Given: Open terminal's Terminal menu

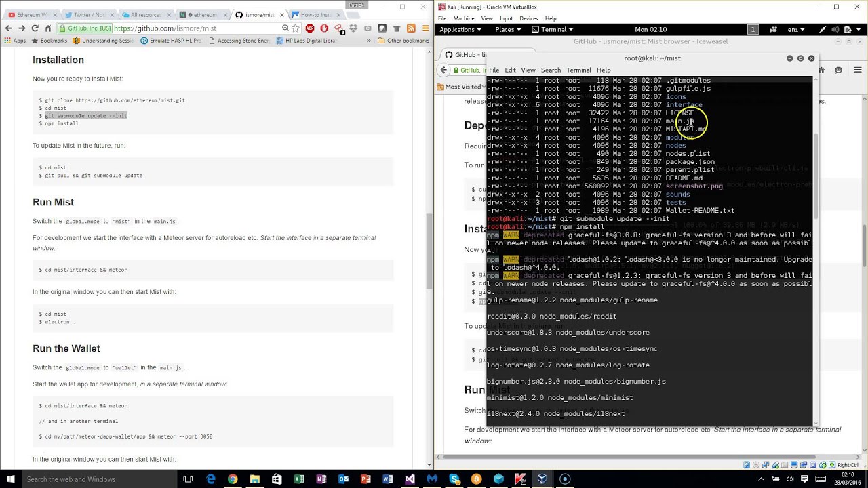Looking at the screenshot, I should point(578,70).
